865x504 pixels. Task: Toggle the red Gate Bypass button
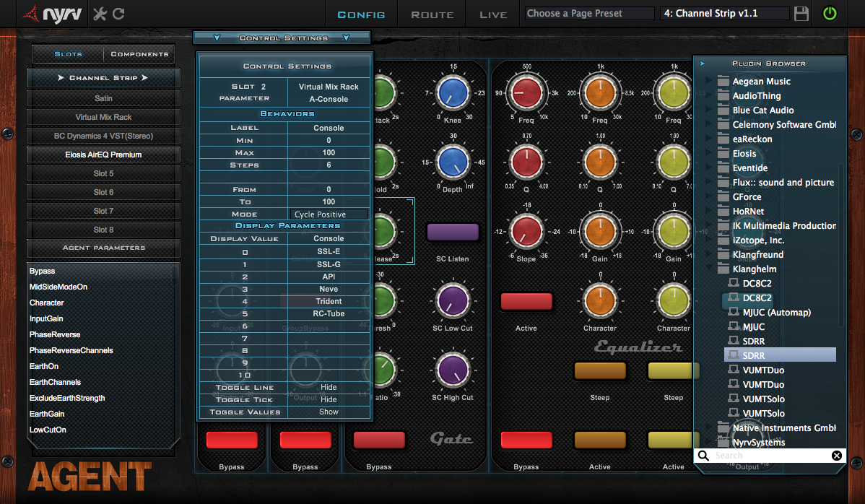coord(378,440)
